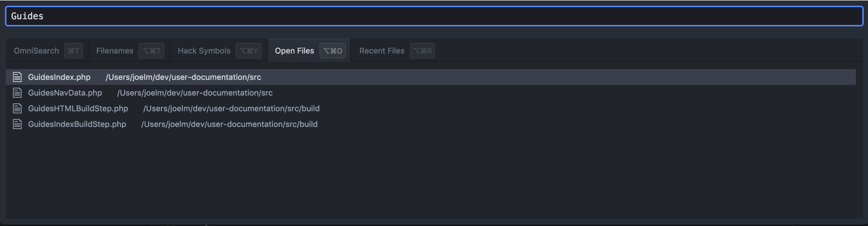Image resolution: width=868 pixels, height=226 pixels.
Task: Click the ⌘T shortcut badge on OmniSearch
Action: [73, 51]
